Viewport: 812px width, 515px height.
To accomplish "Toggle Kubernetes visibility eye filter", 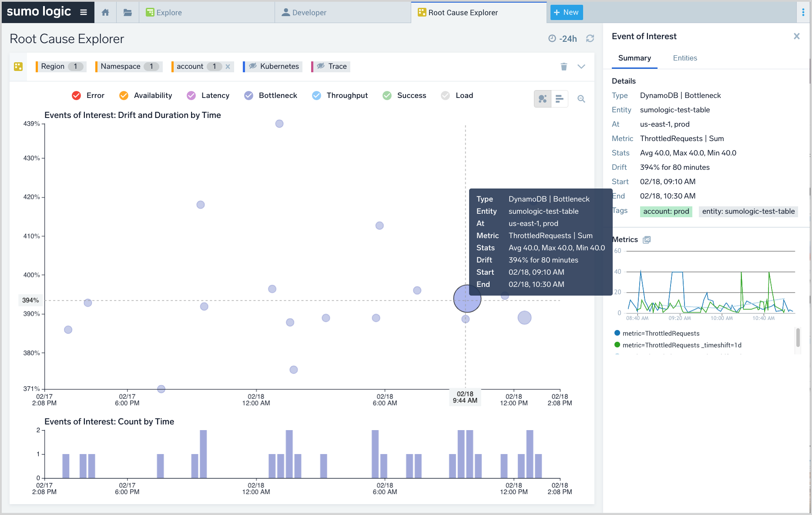I will click(253, 66).
